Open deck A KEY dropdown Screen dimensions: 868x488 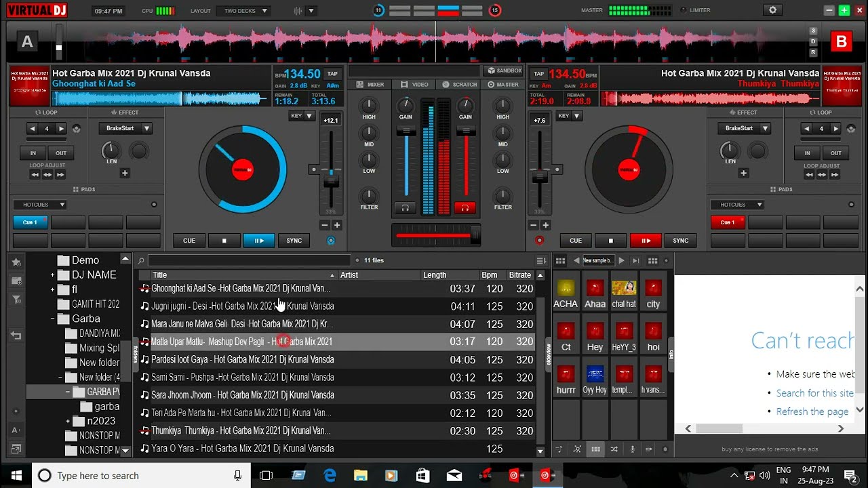302,116
